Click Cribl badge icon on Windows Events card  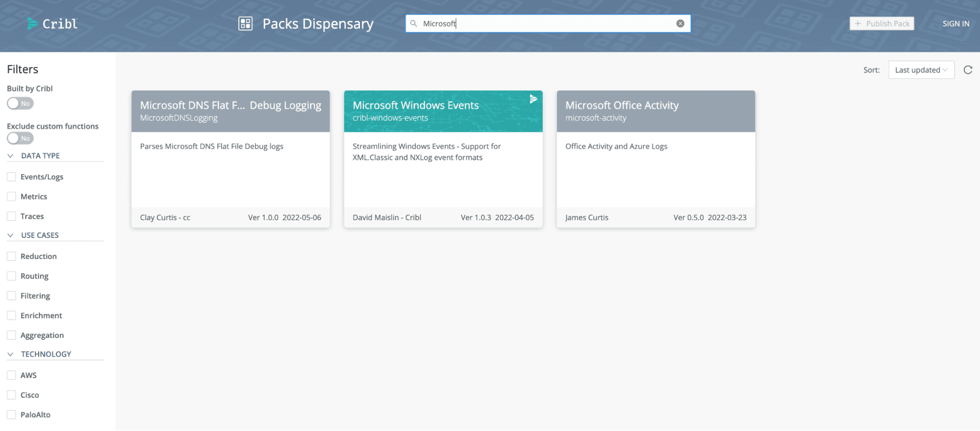click(x=533, y=99)
